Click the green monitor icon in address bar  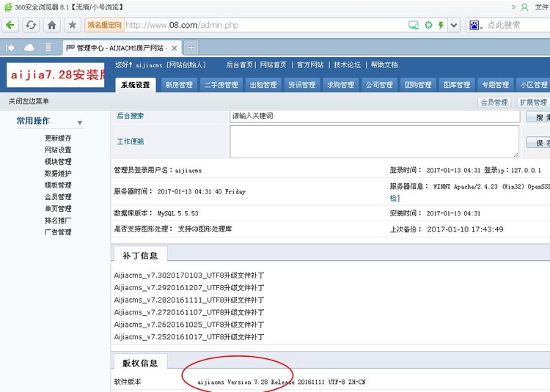414,25
